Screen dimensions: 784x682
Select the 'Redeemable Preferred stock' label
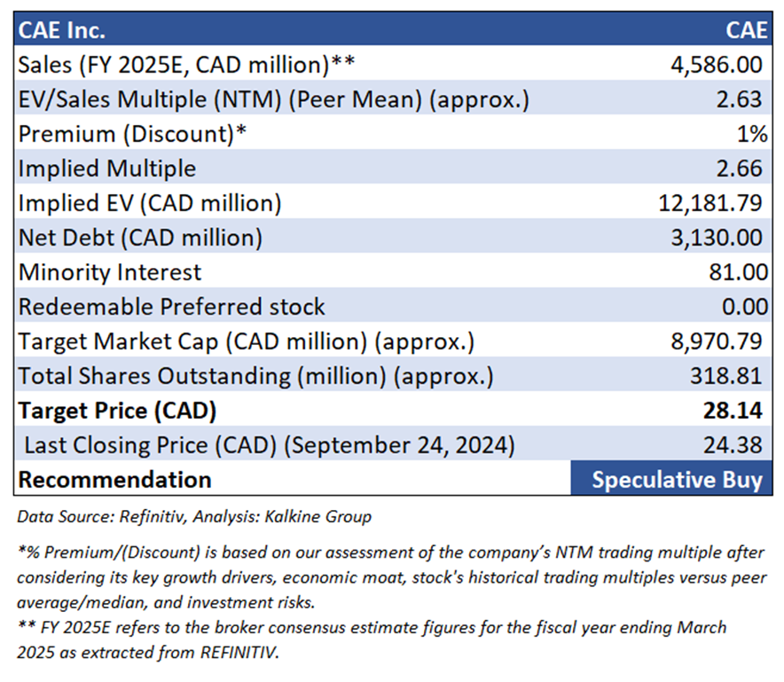point(171,307)
